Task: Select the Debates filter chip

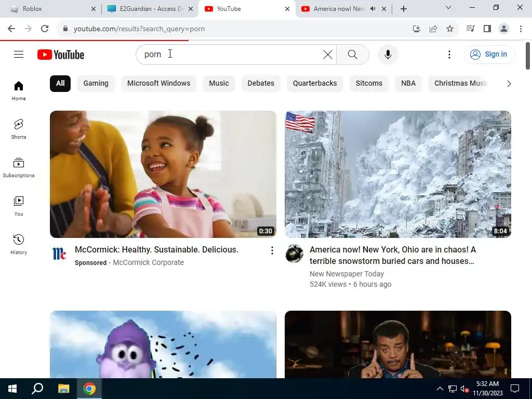Action: (261, 84)
